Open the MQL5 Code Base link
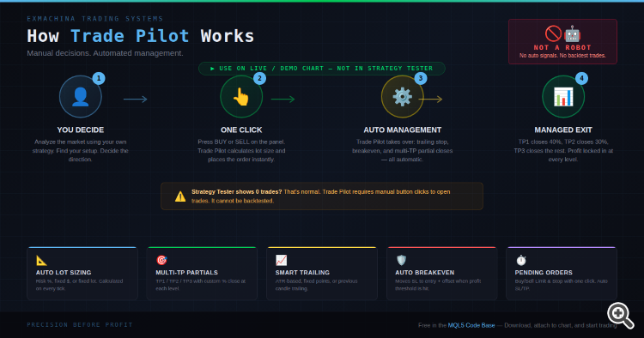Image resolution: width=644 pixels, height=338 pixels. [x=471, y=325]
